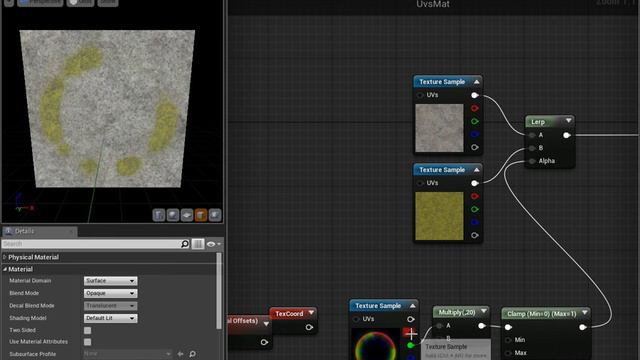Image resolution: width=640 pixels, height=360 pixels.
Task: Click the Lerp node Alpha input pin
Action: (531, 161)
